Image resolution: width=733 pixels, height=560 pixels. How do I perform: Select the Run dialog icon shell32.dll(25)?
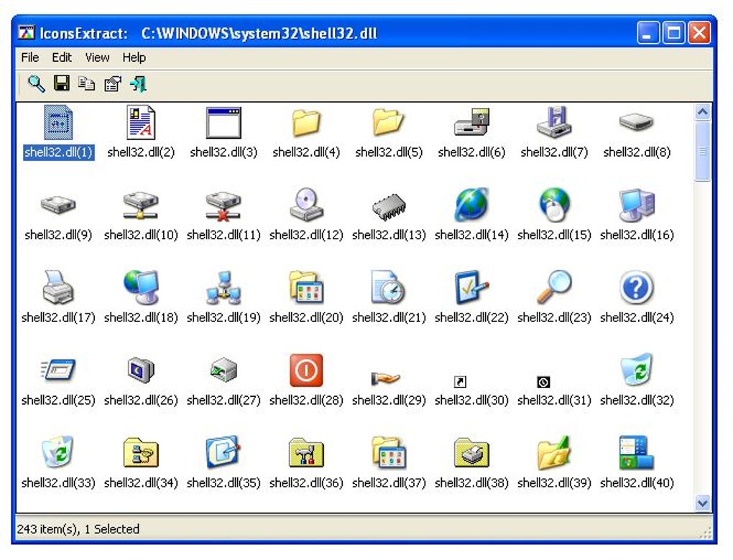click(x=58, y=369)
